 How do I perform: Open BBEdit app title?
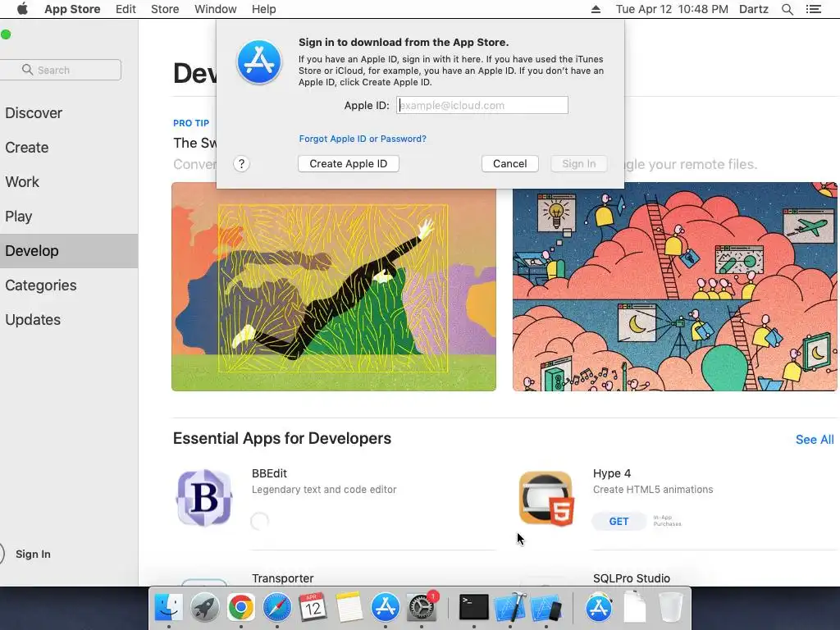pos(269,473)
